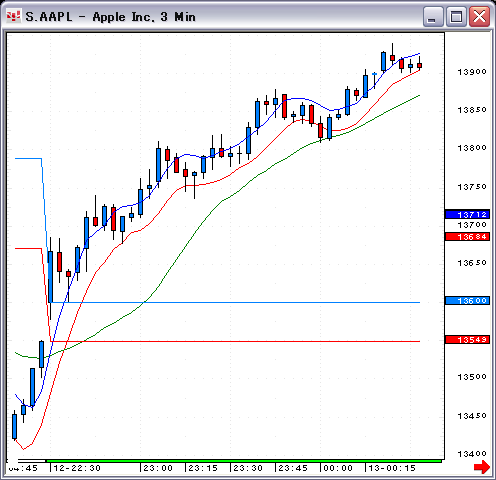Click the blue 136.00 level price tag
The width and height of the screenshot is (496, 480).
(467, 301)
